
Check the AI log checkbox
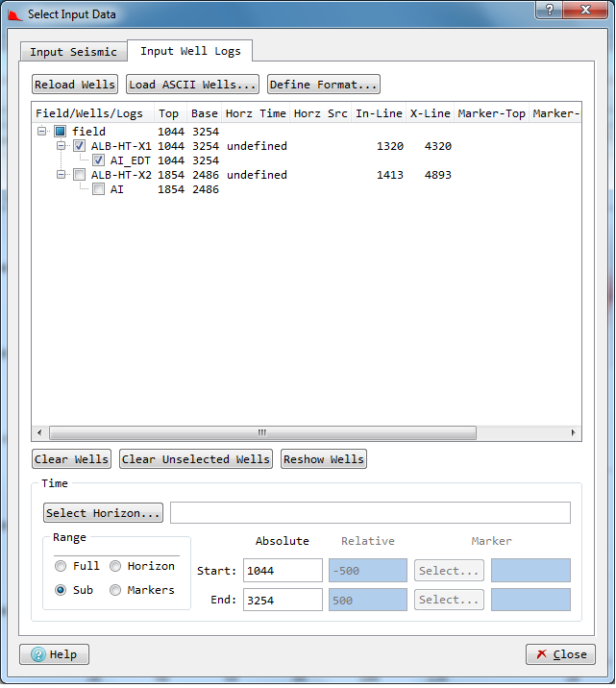coord(98,189)
